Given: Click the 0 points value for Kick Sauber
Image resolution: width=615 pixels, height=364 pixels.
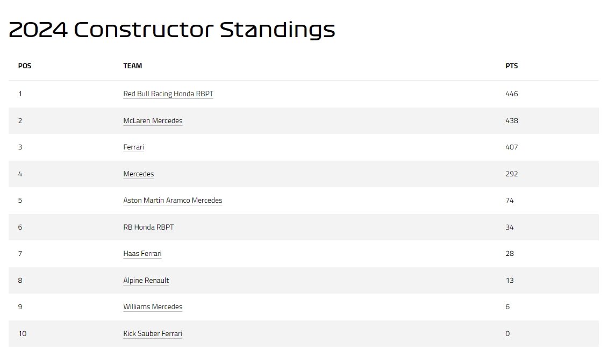Looking at the screenshot, I should pyautogui.click(x=507, y=333).
